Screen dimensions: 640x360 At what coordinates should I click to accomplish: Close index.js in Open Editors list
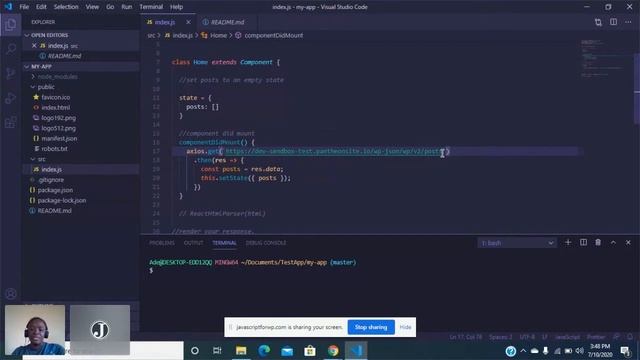point(34,46)
